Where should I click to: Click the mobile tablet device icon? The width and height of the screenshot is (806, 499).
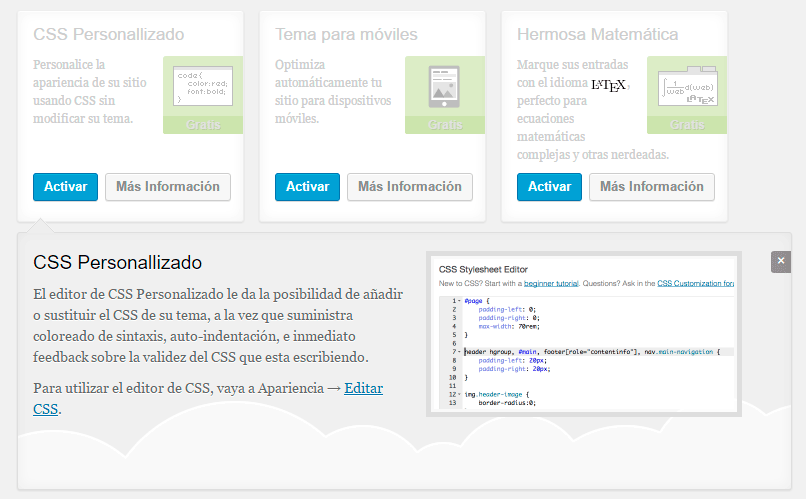tap(445, 87)
